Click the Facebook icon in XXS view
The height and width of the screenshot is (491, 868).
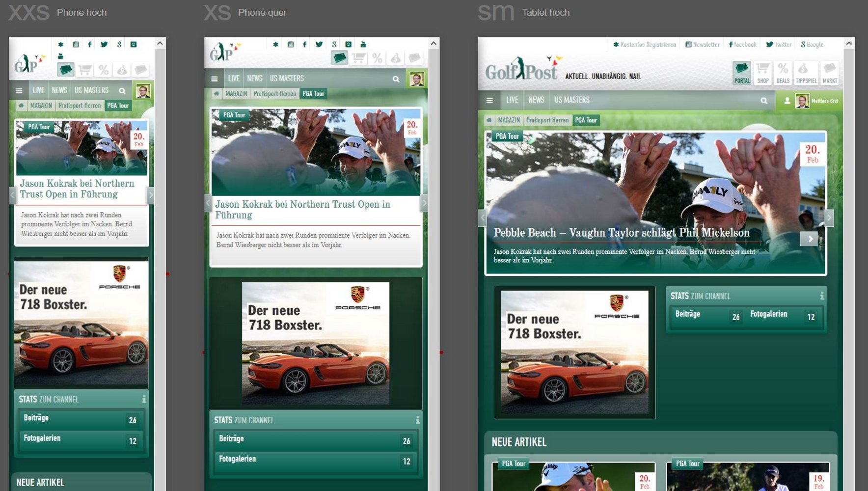[89, 44]
